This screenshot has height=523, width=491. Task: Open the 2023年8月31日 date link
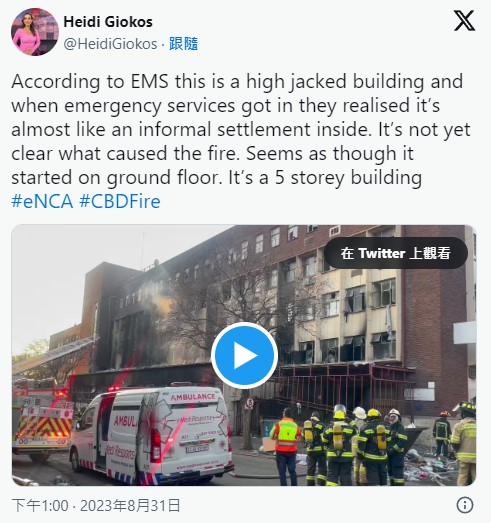tap(130, 506)
